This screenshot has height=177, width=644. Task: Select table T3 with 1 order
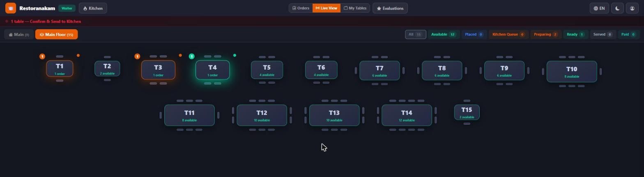(x=158, y=70)
